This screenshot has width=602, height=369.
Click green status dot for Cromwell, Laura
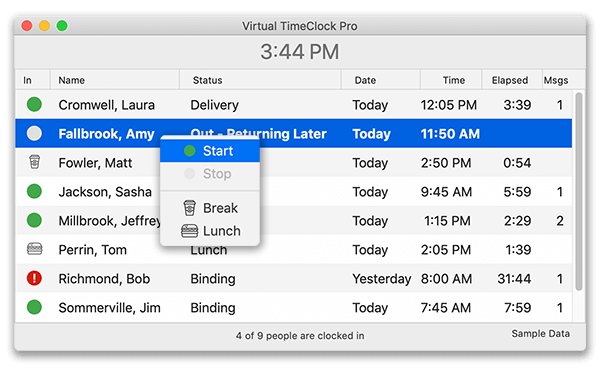(34, 104)
